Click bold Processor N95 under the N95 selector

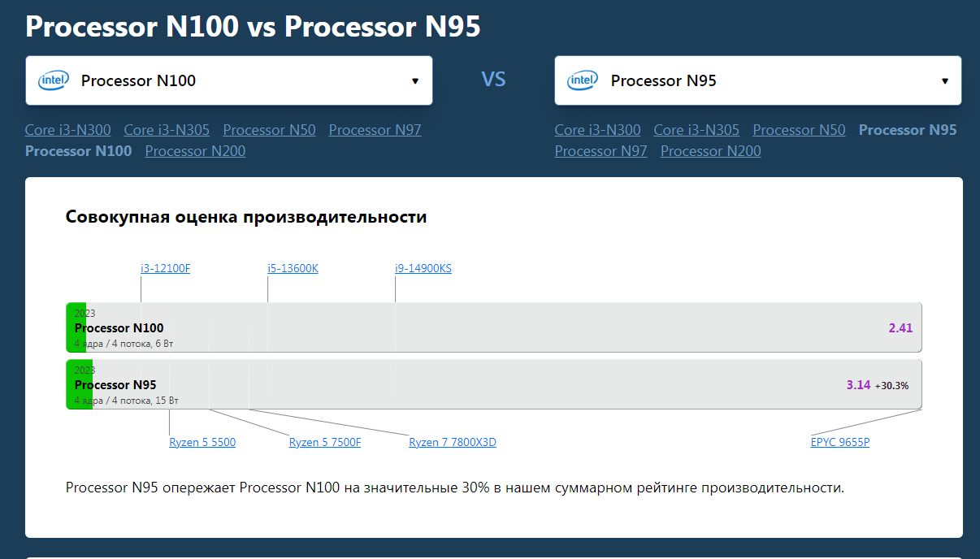(x=908, y=130)
